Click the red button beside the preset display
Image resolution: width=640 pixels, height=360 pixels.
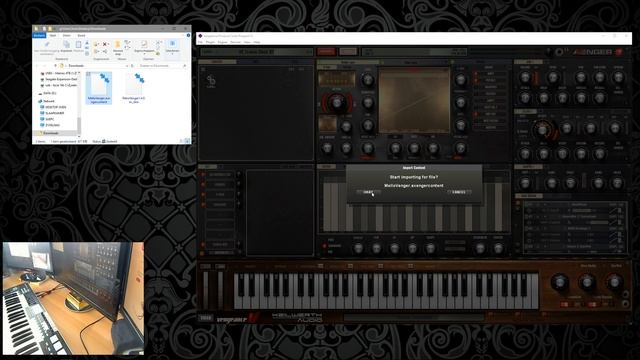tap(326, 51)
